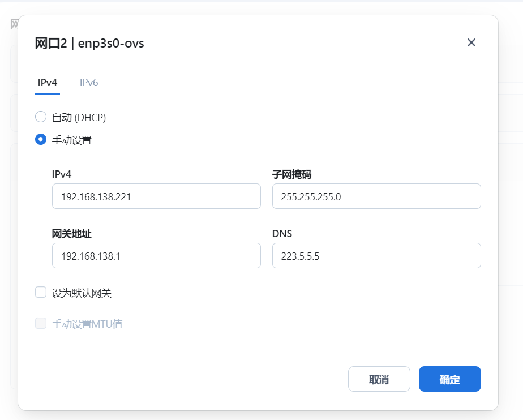
Task: Tick the 手动设置MTU值 checkbox
Action: (x=41, y=324)
